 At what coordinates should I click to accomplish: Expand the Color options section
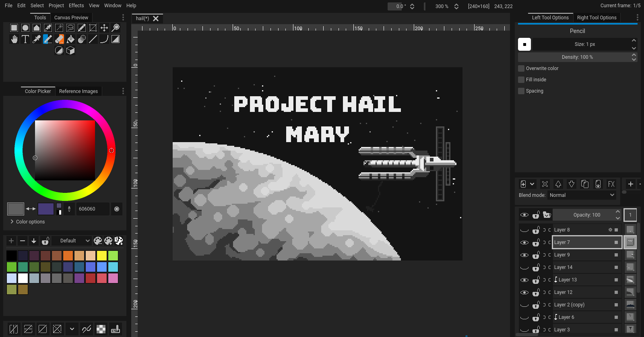pyautogui.click(x=27, y=222)
